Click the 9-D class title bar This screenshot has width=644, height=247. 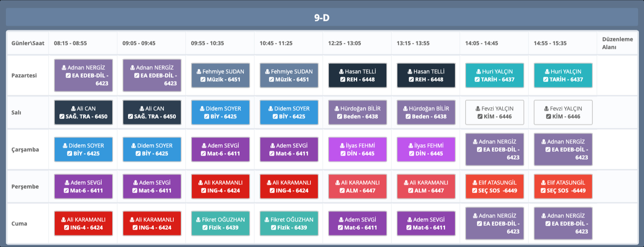point(322,18)
